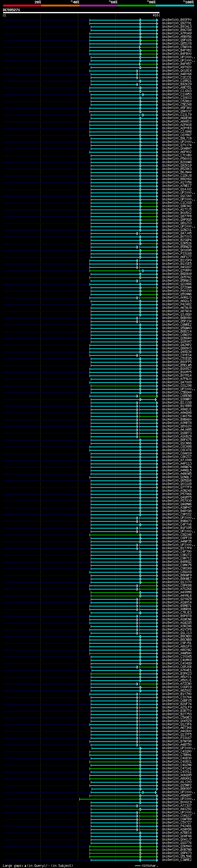
Task: Click the UniRef100_C6YMA7 label
Action: [176, 135]
